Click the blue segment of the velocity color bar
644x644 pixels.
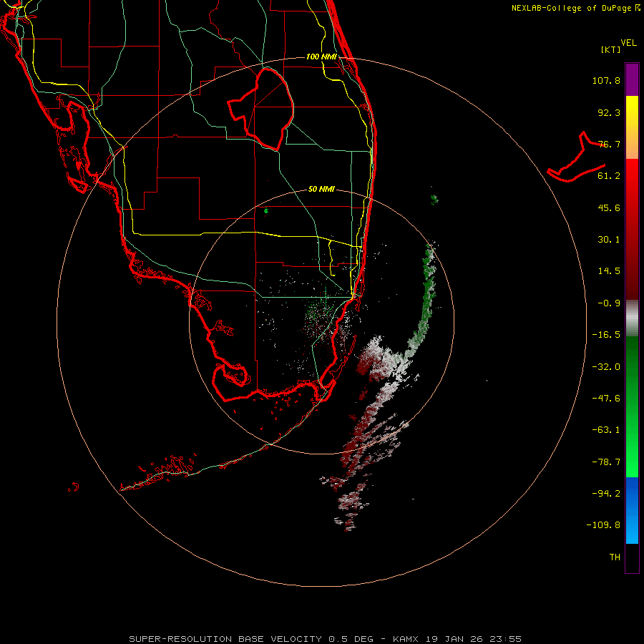click(632, 510)
